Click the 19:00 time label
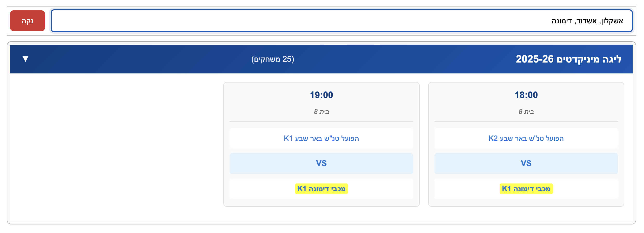 click(321, 95)
